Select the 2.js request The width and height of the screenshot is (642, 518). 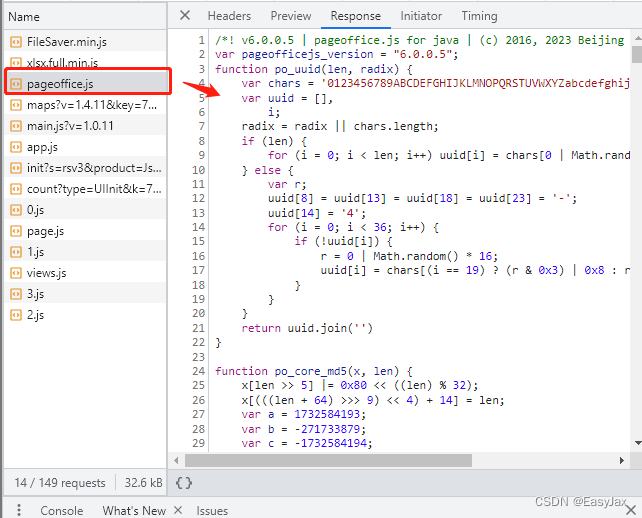(x=85, y=315)
